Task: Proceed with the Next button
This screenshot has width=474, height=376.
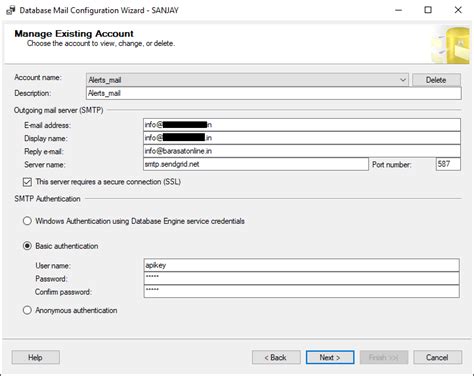Action: pyautogui.click(x=330, y=357)
